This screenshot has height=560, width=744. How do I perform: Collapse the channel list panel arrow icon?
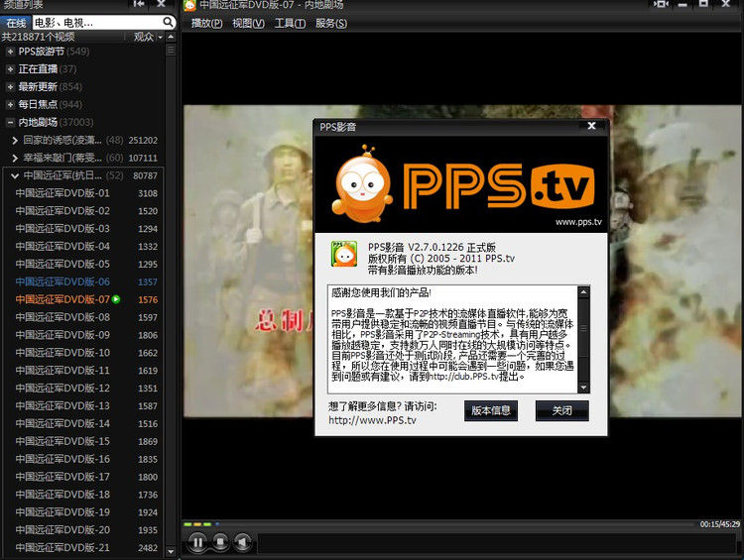coord(139,4)
